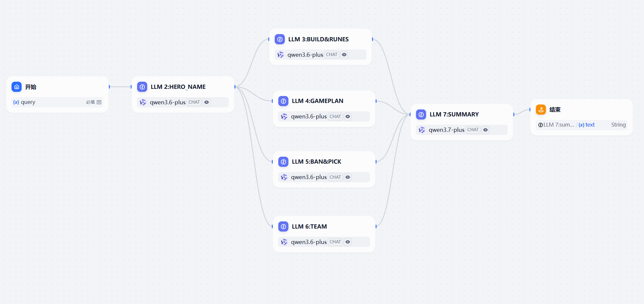The width and height of the screenshot is (644, 304).
Task: Click the orange End node icon
Action: (x=541, y=110)
